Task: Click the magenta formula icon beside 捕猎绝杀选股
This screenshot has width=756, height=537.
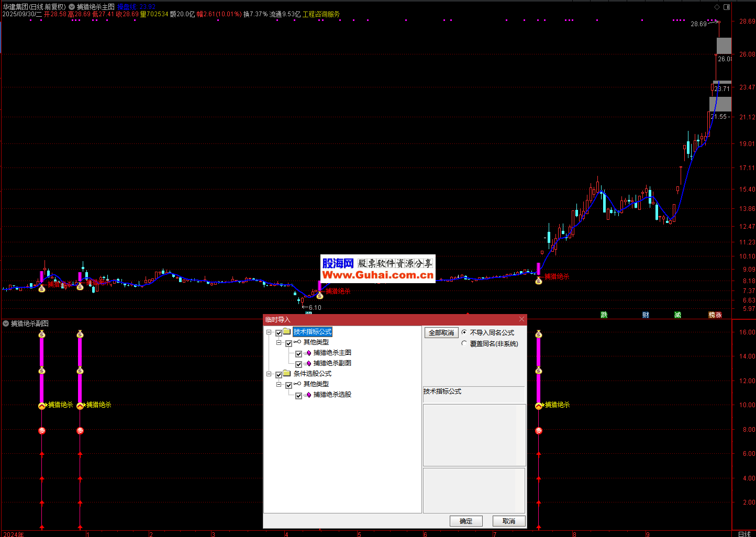Action: [x=309, y=395]
